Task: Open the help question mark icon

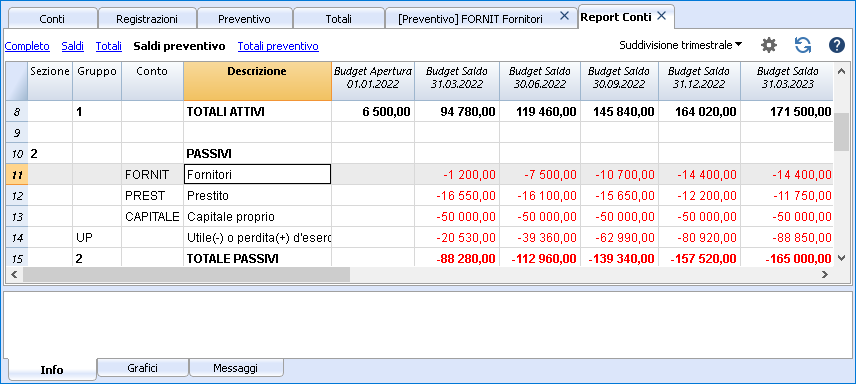Action: coord(836,45)
